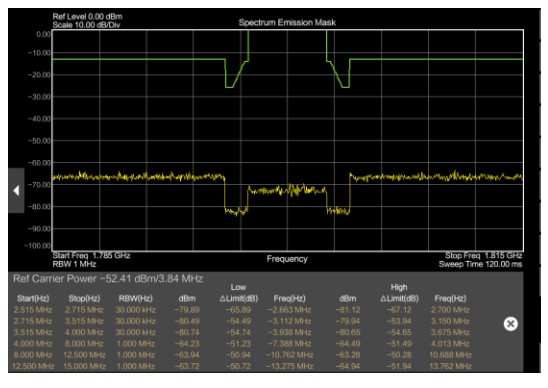Select the -50.94 low limit value
The height and width of the screenshot is (388, 548).
(238, 355)
